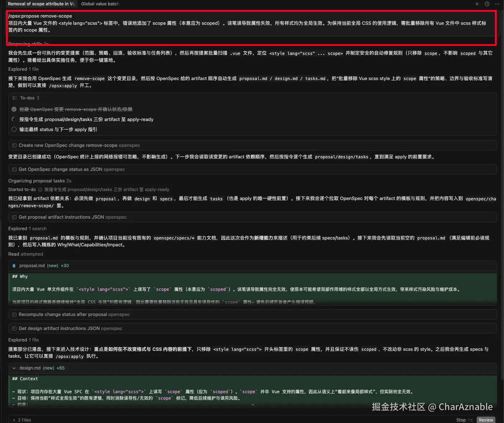The image size is (504, 423).
Task: Expand Explored 1 file row below design instructions
Action: [23, 340]
